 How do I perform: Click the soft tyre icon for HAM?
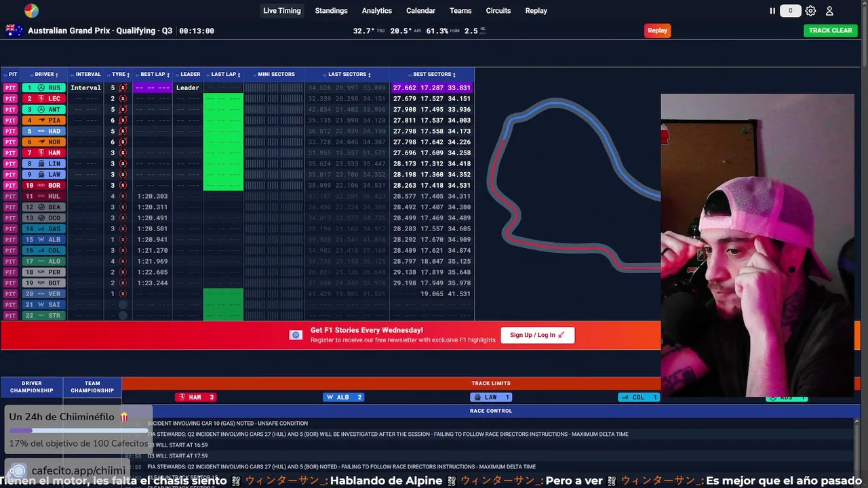pos(123,152)
